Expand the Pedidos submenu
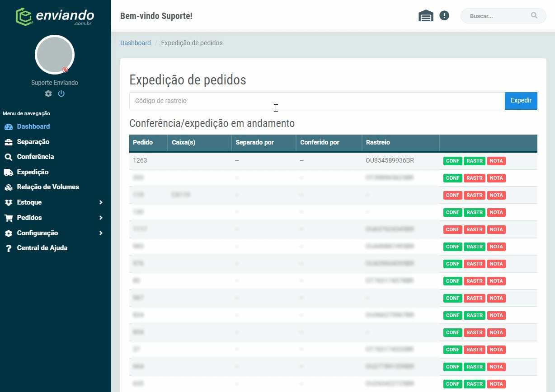This screenshot has height=392, width=555. (x=55, y=218)
